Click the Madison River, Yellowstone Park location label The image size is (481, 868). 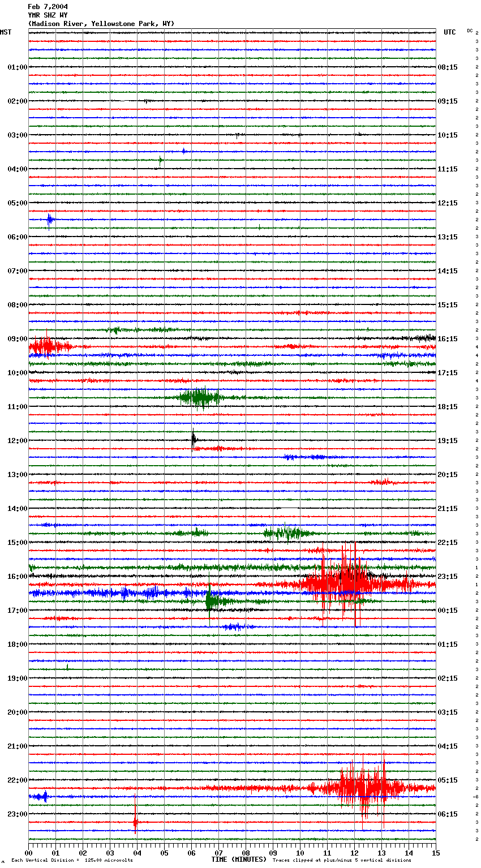pyautogui.click(x=101, y=24)
